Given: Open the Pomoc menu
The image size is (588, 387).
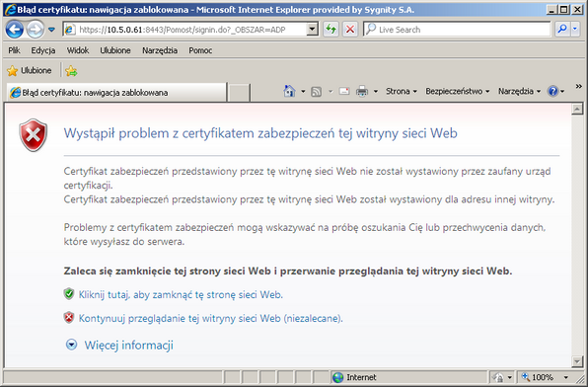Looking at the screenshot, I should coord(200,50).
